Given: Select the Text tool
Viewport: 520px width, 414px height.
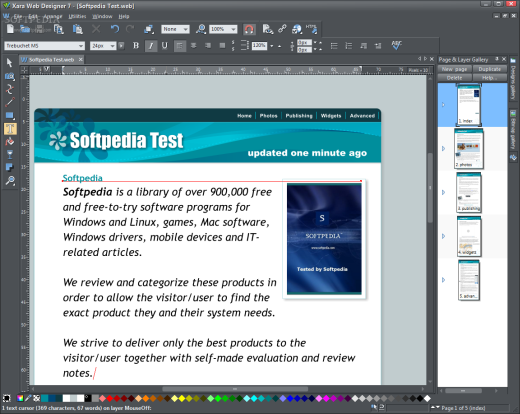Looking at the screenshot, I should pos(10,129).
